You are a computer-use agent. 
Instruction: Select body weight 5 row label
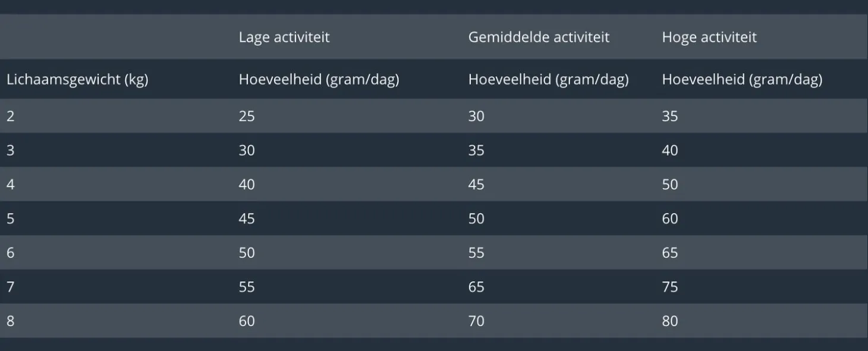click(11, 219)
